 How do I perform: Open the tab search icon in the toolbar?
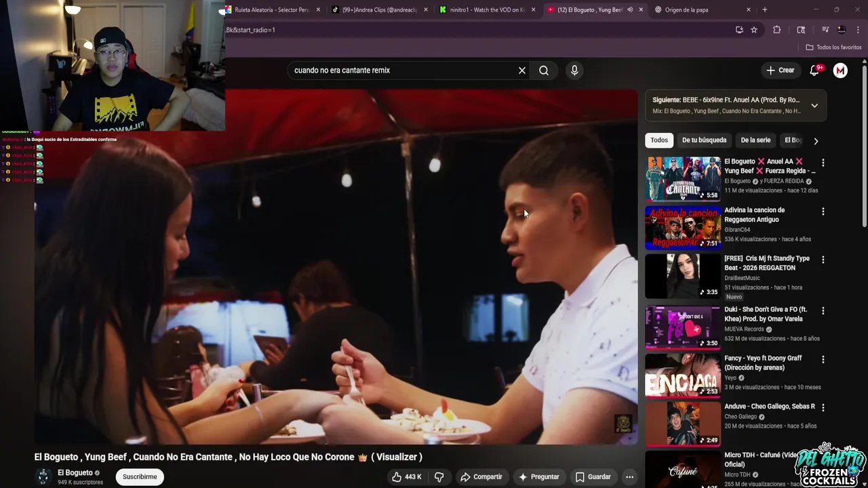801,30
